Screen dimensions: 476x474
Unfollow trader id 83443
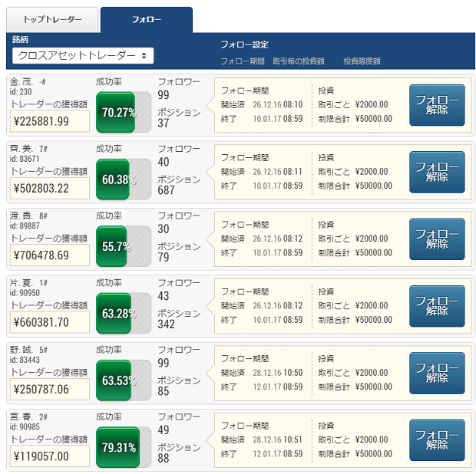pyautogui.click(x=437, y=373)
